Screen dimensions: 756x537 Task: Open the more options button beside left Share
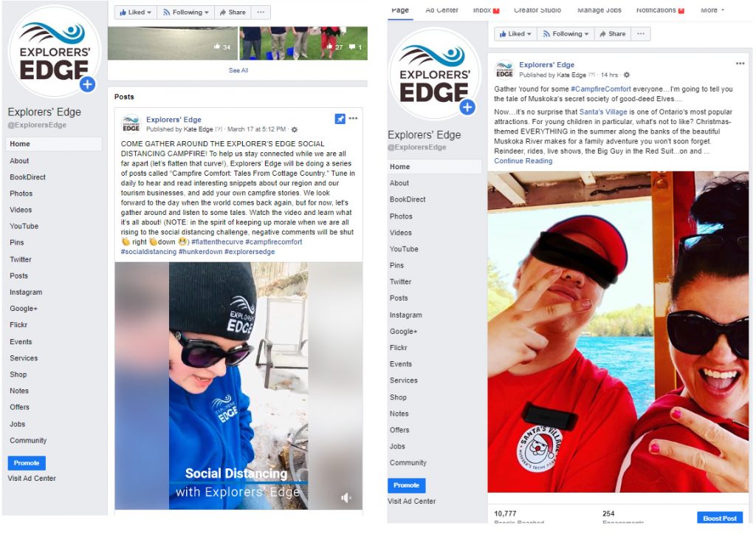(261, 12)
